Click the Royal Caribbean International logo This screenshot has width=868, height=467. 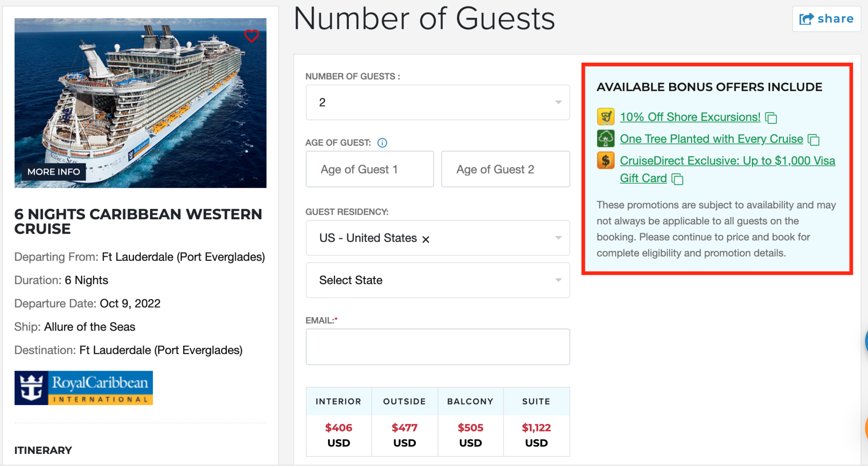[x=83, y=387]
